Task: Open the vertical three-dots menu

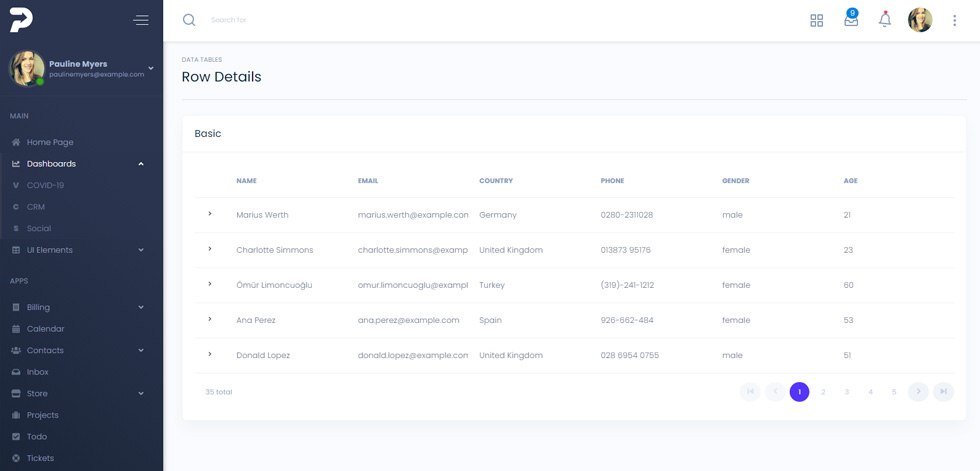Action: [x=954, y=21]
